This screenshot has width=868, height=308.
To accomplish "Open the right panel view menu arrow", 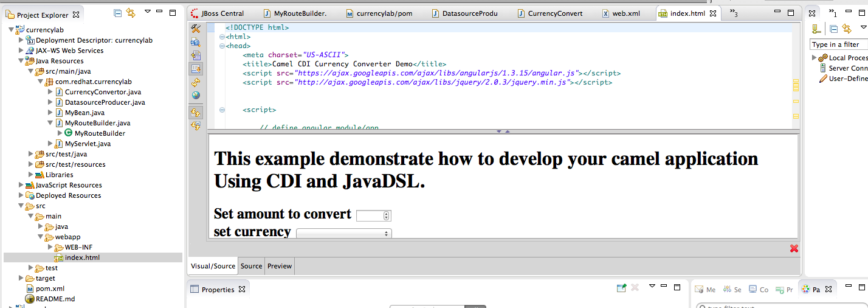I will (863, 27).
